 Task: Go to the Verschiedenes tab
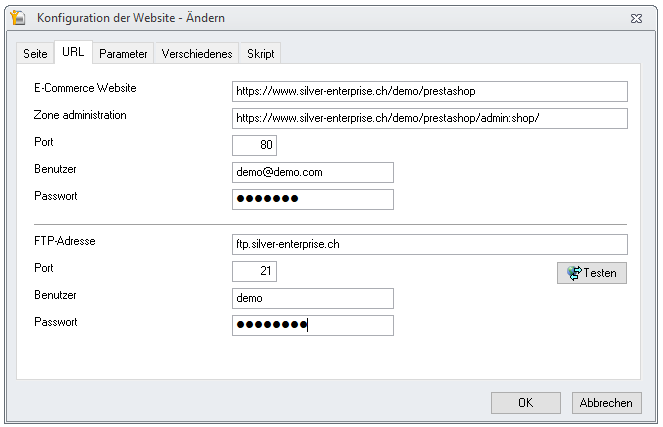[x=197, y=54]
